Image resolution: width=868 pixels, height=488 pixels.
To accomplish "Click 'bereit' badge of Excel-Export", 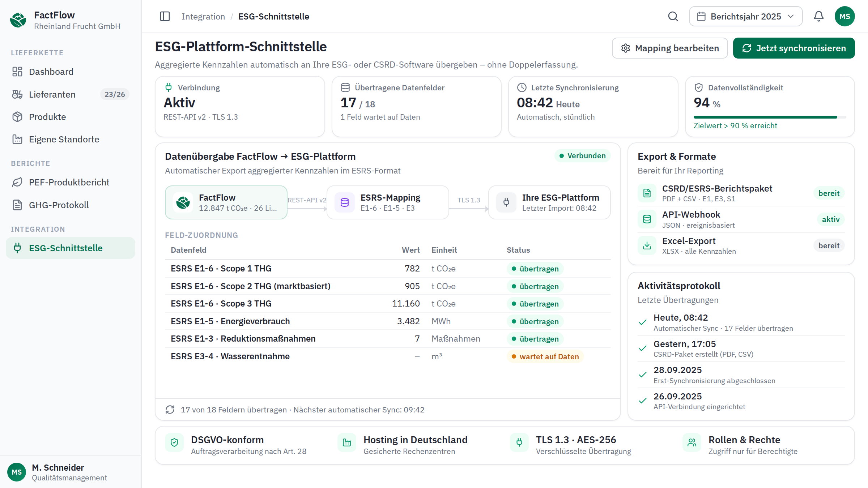I will tap(829, 245).
